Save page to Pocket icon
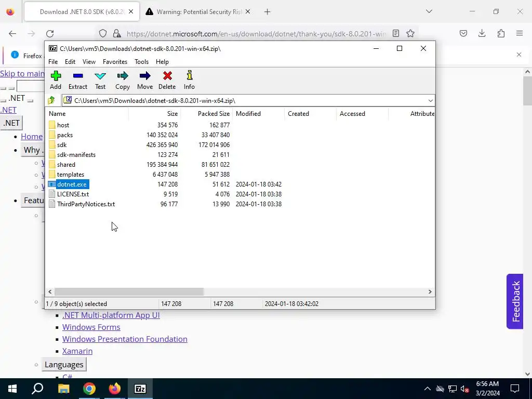This screenshot has width=532, height=399. tap(463, 33)
